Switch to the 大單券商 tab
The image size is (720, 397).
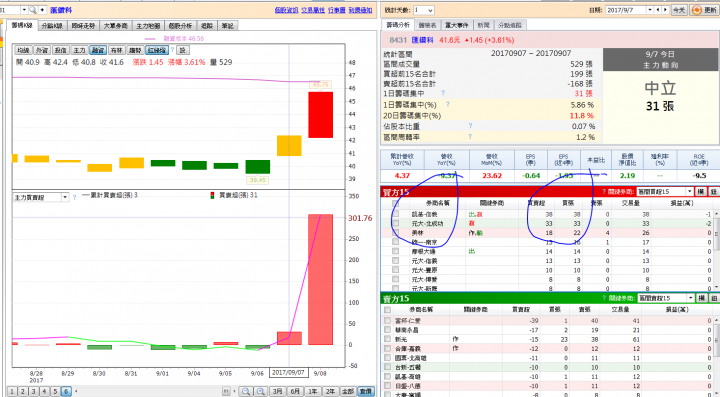click(x=115, y=26)
